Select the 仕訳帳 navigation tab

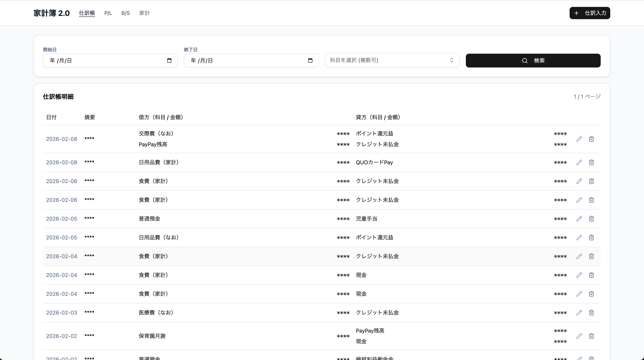coord(87,13)
